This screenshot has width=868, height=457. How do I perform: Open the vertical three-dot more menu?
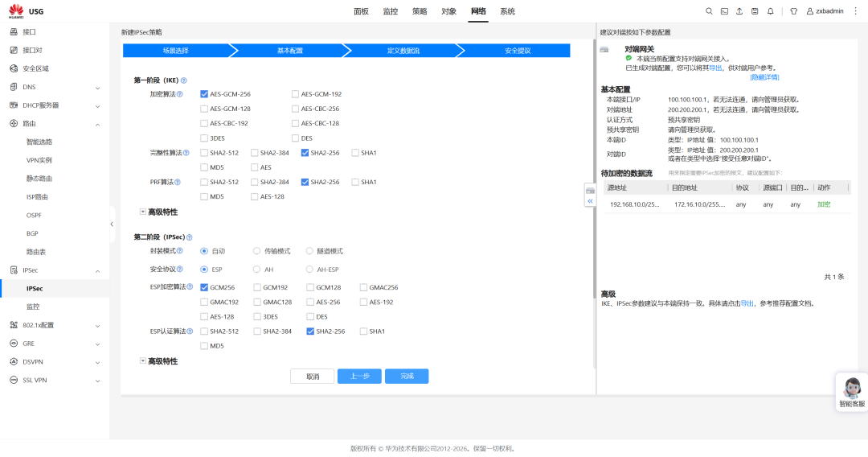[856, 11]
